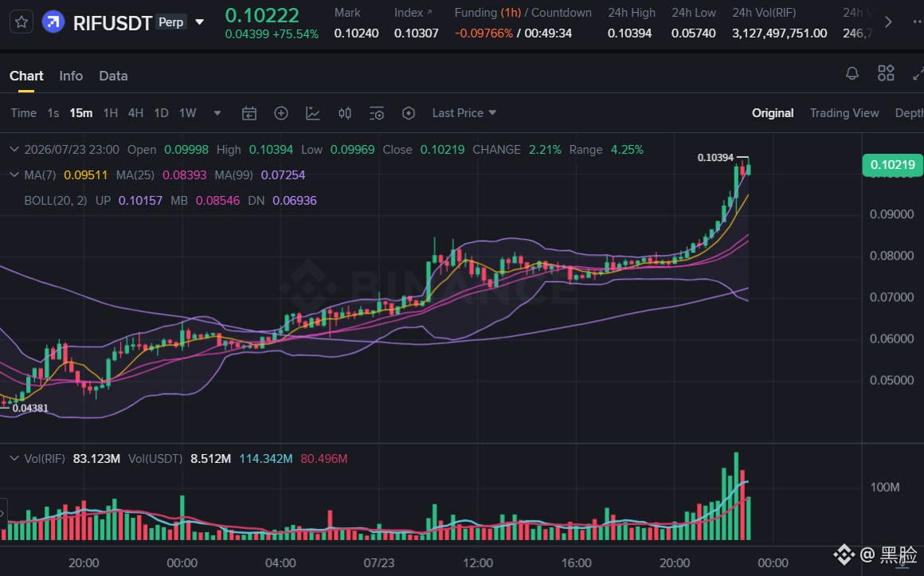This screenshot has height=576, width=924.
Task: Select the 1s interval
Action: (53, 113)
